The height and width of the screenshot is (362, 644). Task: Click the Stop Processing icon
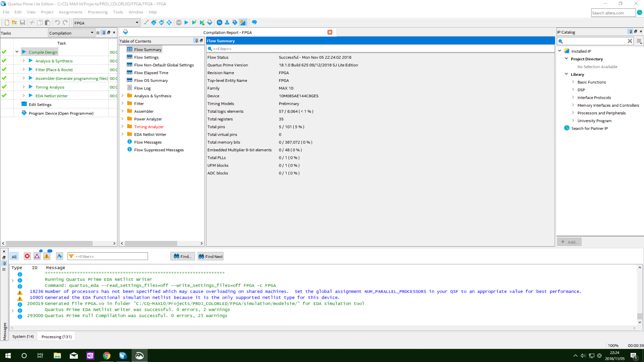[179, 23]
